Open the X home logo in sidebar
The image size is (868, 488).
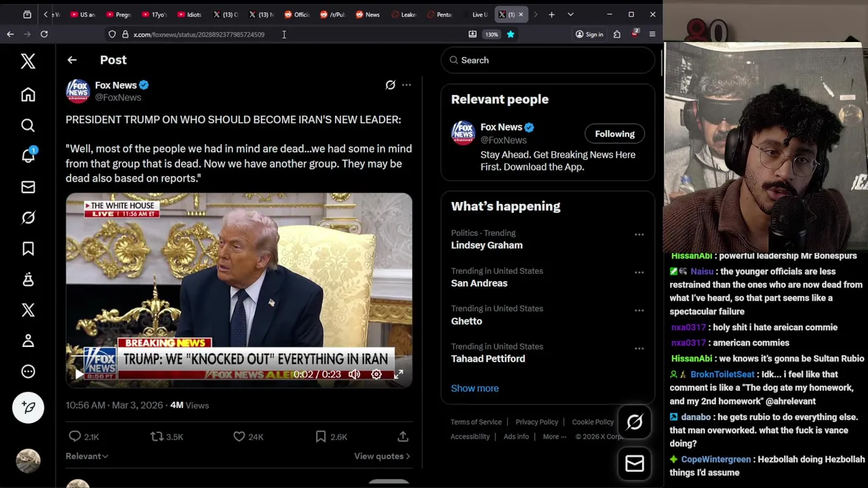(x=28, y=61)
